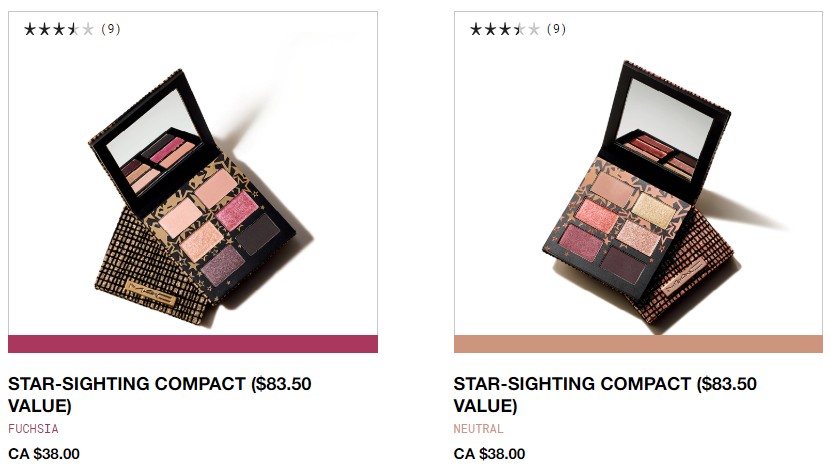Click the CA $38.00 price under Fuchsia
The image size is (830, 468).
[x=44, y=453]
